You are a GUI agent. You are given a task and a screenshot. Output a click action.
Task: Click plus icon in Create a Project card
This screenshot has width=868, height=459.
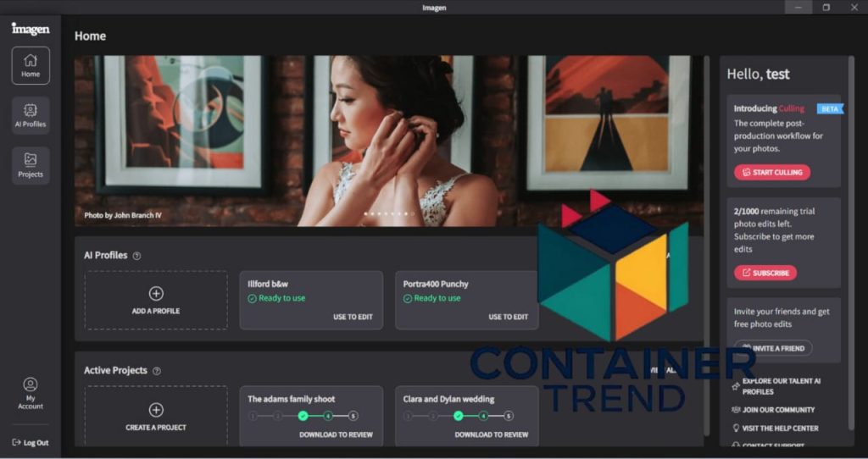(x=156, y=410)
